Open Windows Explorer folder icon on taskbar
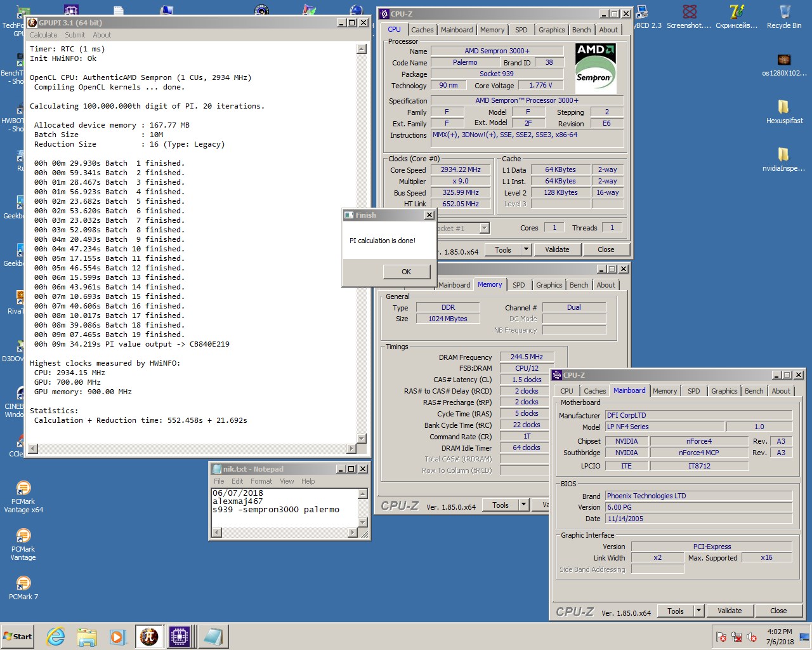Screen dimensions: 812x650 click(x=87, y=637)
